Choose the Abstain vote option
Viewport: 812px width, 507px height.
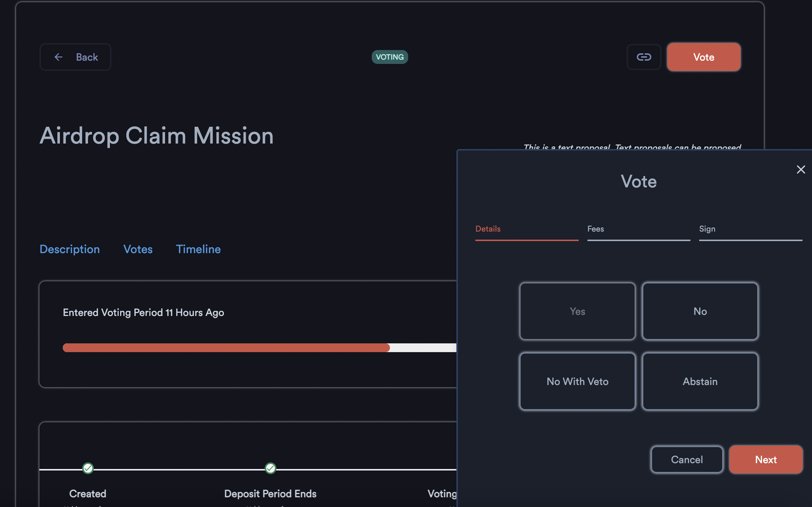click(700, 381)
